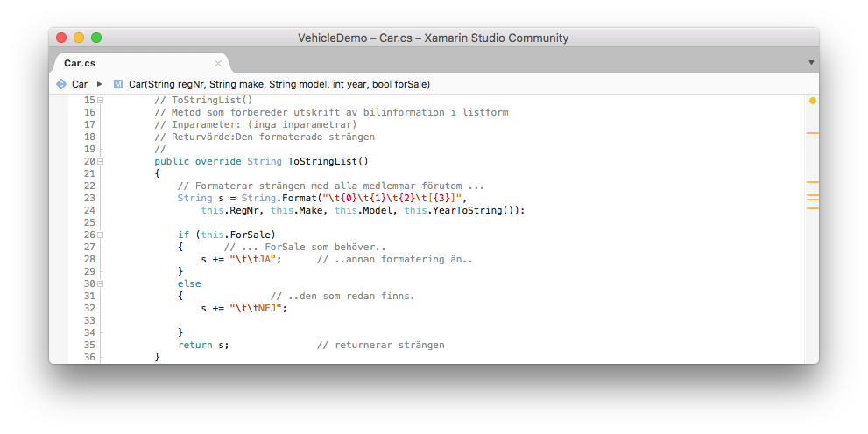Click the yellow warning indicator atop scrollbar
Image resolution: width=868 pixels, height=434 pixels.
coord(812,101)
